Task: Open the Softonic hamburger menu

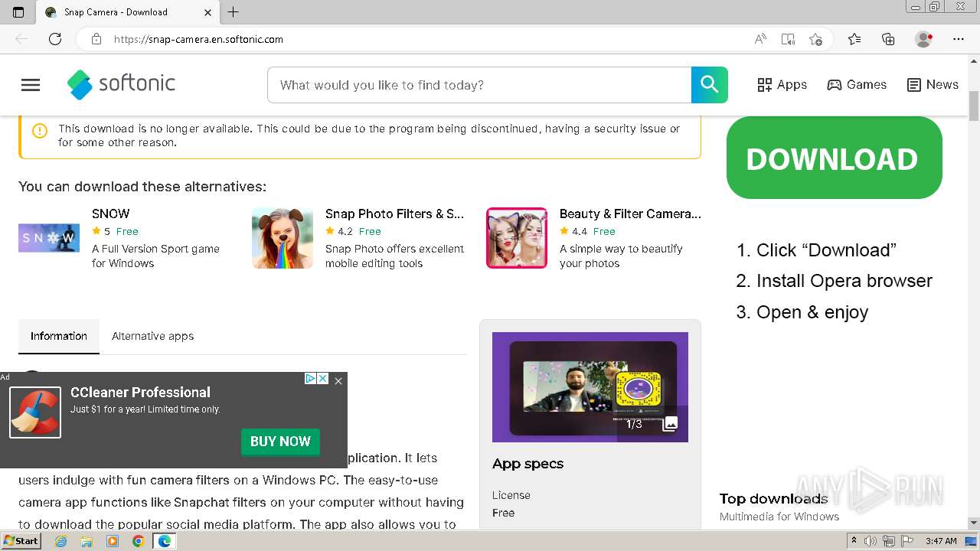Action: [x=31, y=85]
